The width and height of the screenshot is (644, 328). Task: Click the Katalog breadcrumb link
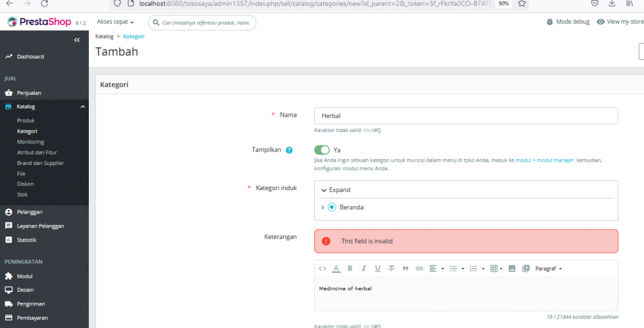[104, 37]
